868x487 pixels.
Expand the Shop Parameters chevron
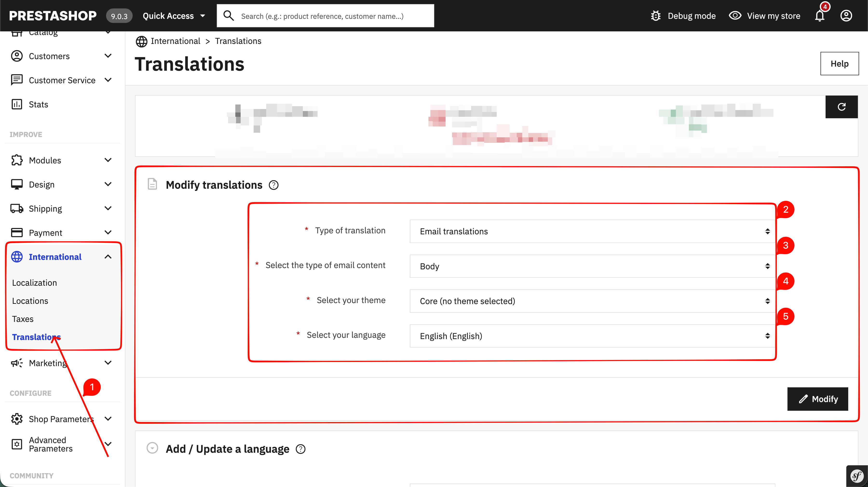click(x=108, y=418)
